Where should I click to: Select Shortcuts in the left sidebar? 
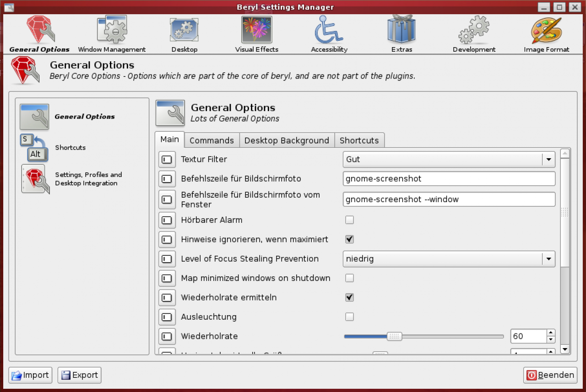pos(53,148)
